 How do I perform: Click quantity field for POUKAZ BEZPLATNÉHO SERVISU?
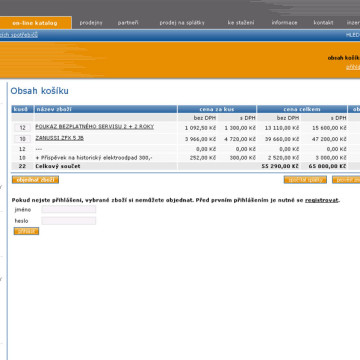23,128
